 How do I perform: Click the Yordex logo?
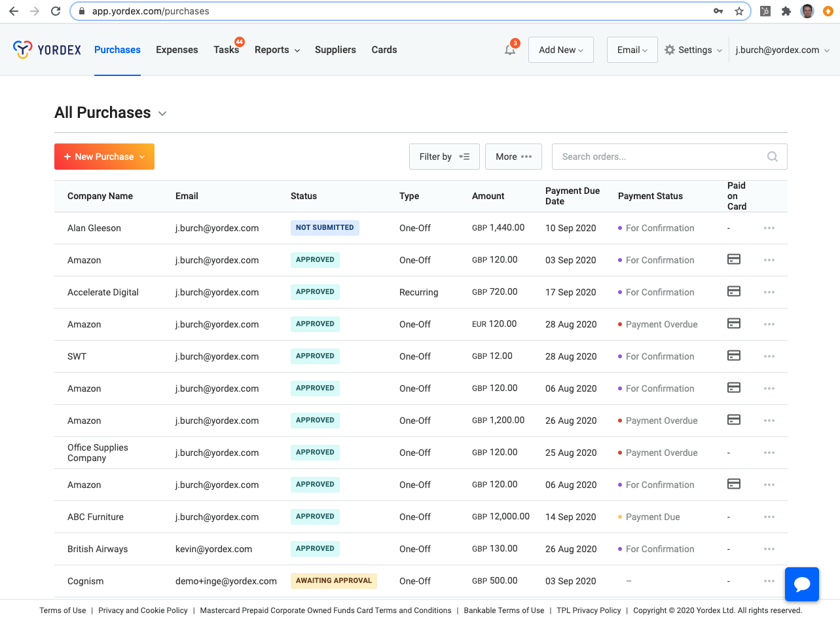pos(47,50)
